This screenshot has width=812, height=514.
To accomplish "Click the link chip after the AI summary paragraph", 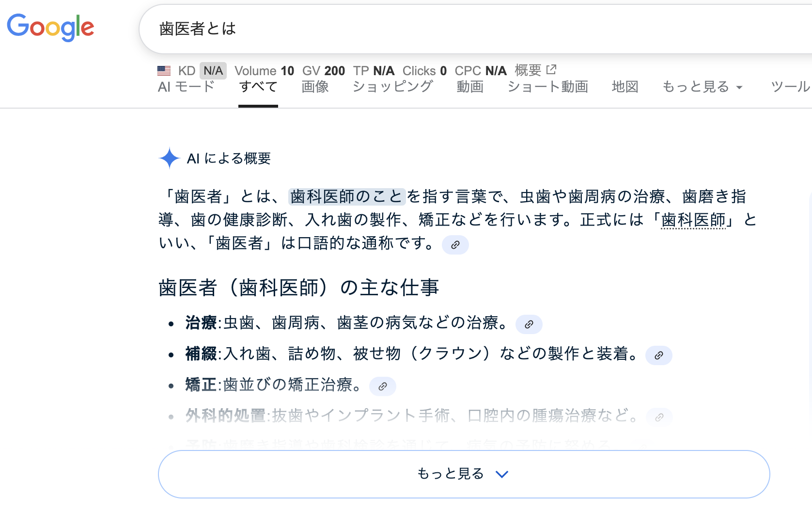I will coord(455,245).
